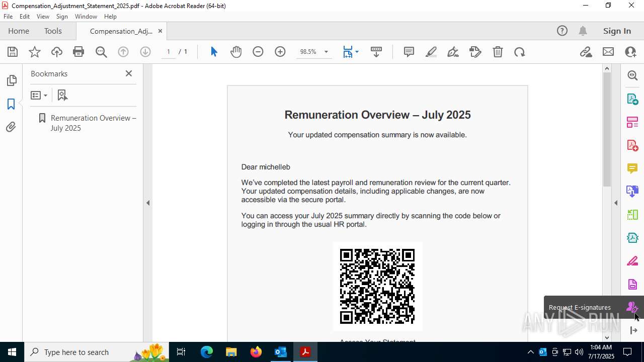Screen dimensions: 644x362
Task: Click the QR code in the document
Action: (377, 287)
